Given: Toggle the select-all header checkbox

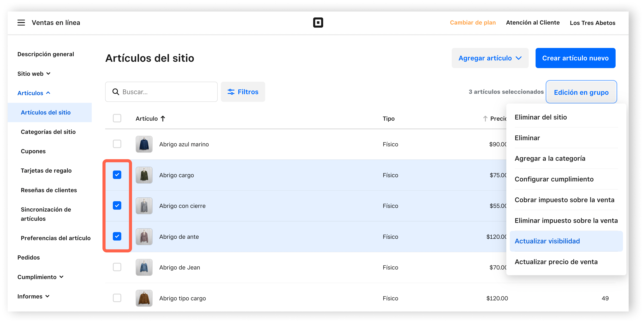Looking at the screenshot, I should pyautogui.click(x=117, y=118).
